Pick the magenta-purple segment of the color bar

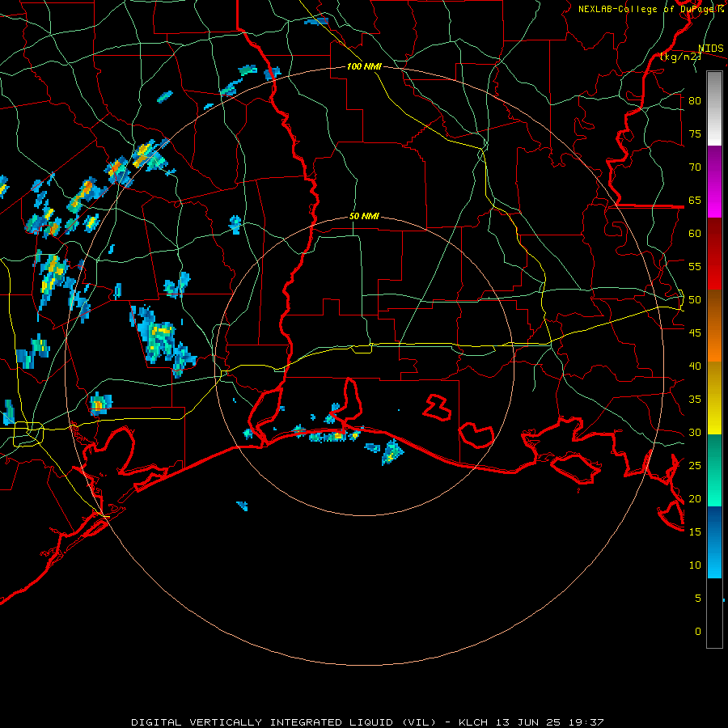point(714,182)
